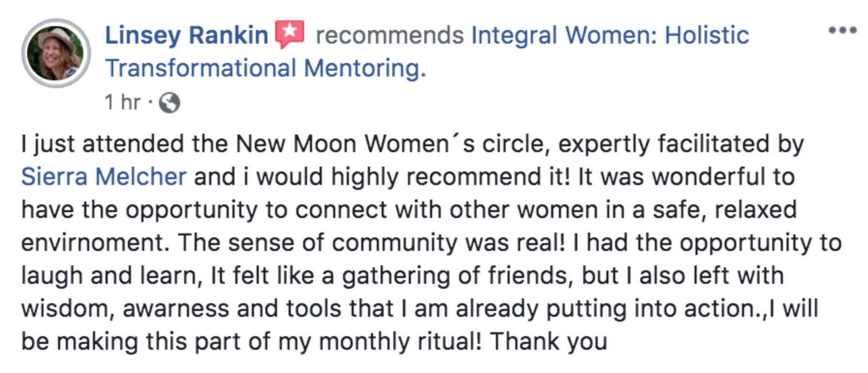Open the '1 hr' post timestamp
The width and height of the screenshot is (868, 373).
123,102
